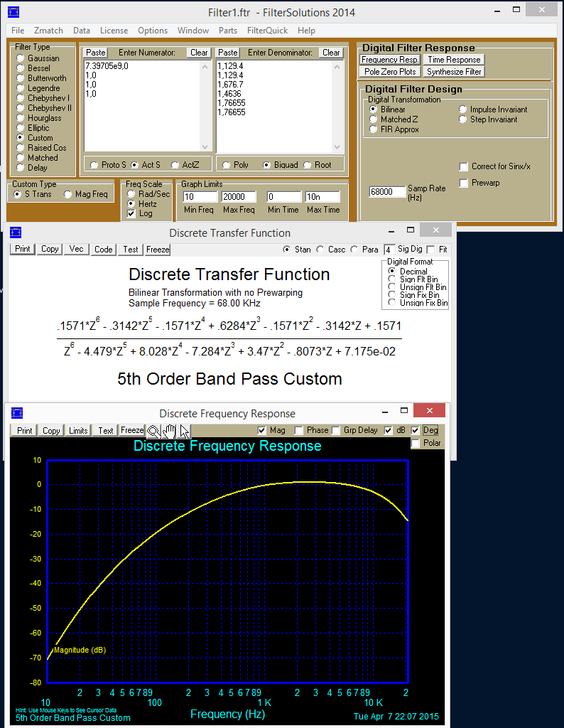Click Freeze in the frequency response toolbar

(x=131, y=431)
